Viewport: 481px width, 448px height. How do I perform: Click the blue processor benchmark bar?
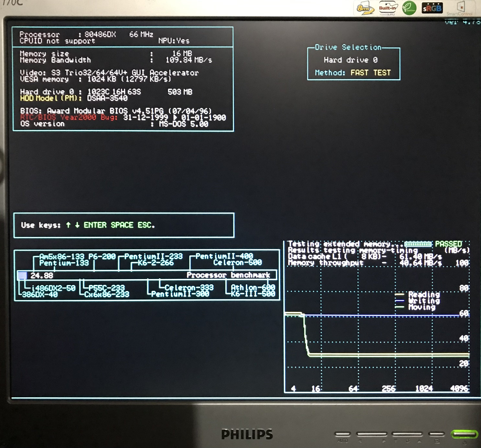coord(23,275)
